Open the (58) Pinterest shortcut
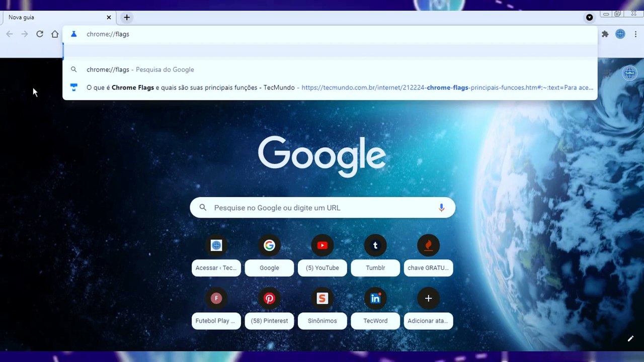Image resolution: width=644 pixels, height=362 pixels. click(x=269, y=308)
